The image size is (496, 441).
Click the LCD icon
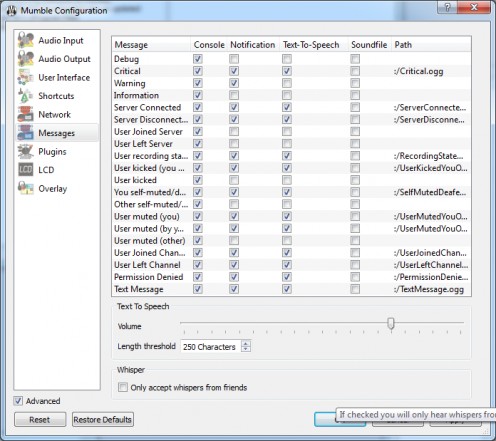point(26,170)
